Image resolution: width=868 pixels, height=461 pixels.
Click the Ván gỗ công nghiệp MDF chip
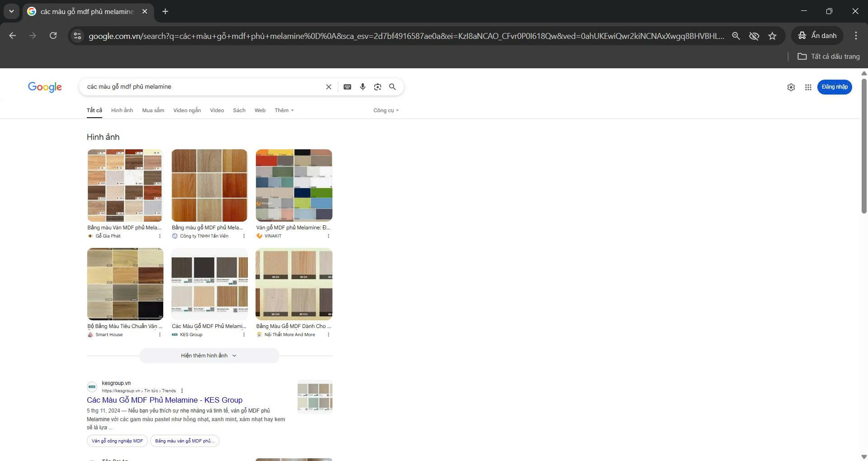click(x=117, y=441)
